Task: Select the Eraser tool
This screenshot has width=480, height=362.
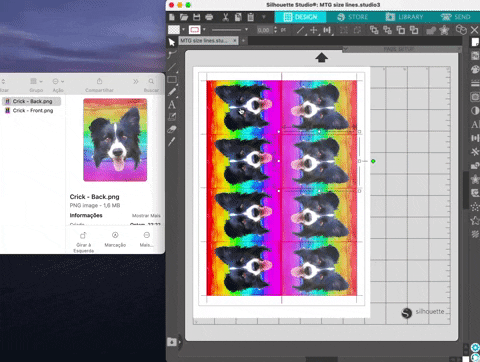Action: [172, 129]
